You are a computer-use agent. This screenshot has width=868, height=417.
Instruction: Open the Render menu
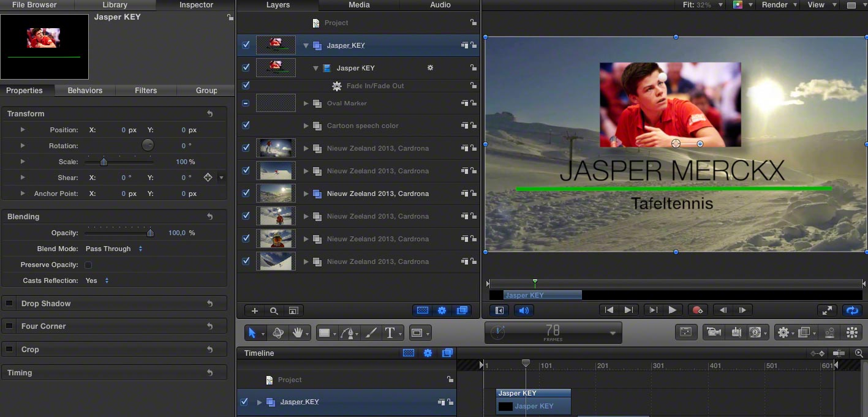point(779,5)
